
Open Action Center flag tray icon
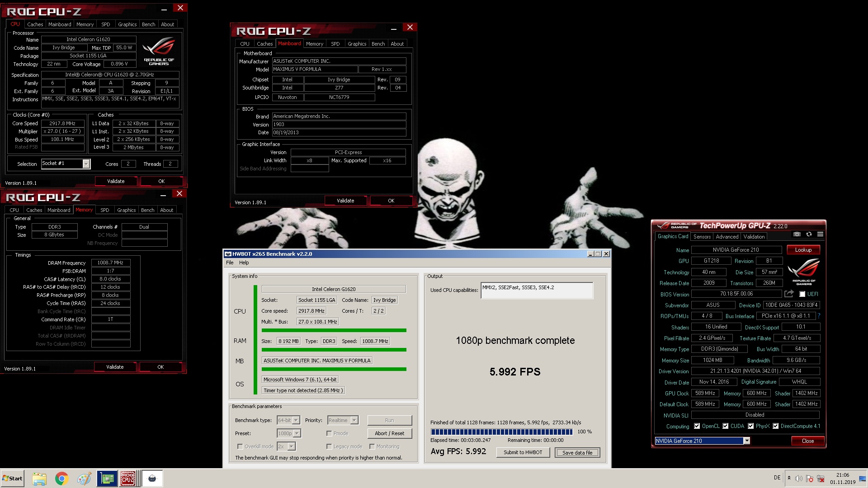tap(810, 479)
